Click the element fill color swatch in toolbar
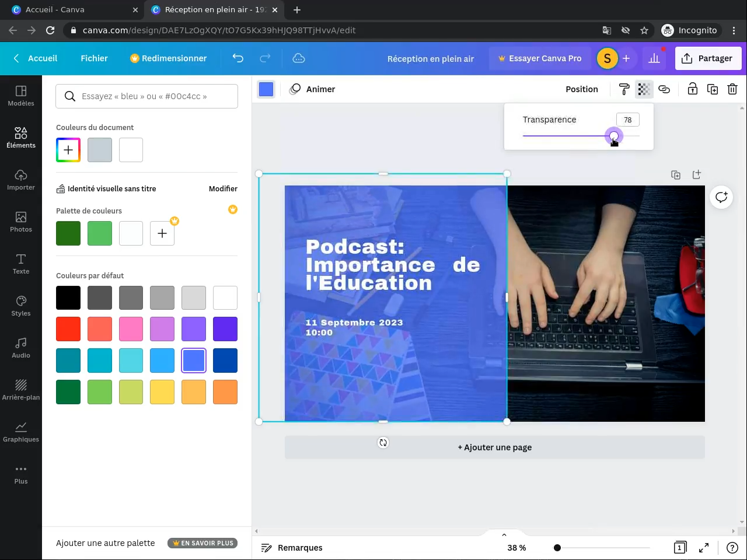Screen dimensions: 747x560 tap(266, 89)
